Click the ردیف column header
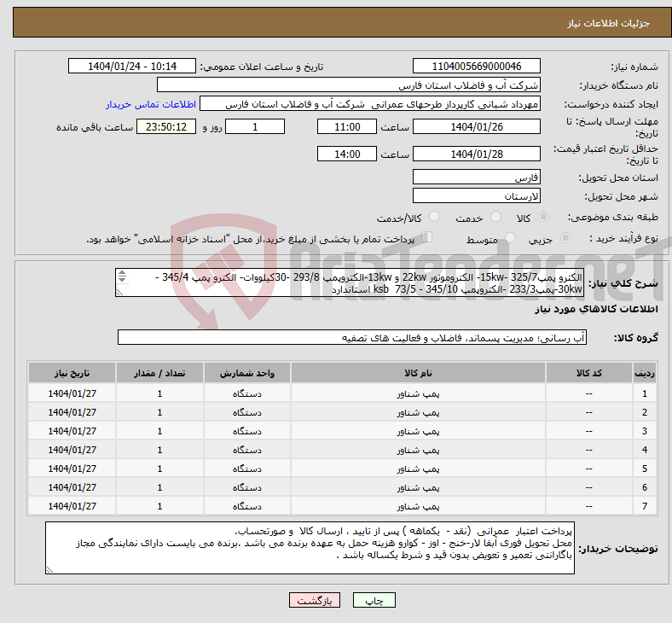Screen dimensions: 672x623 click(x=644, y=373)
